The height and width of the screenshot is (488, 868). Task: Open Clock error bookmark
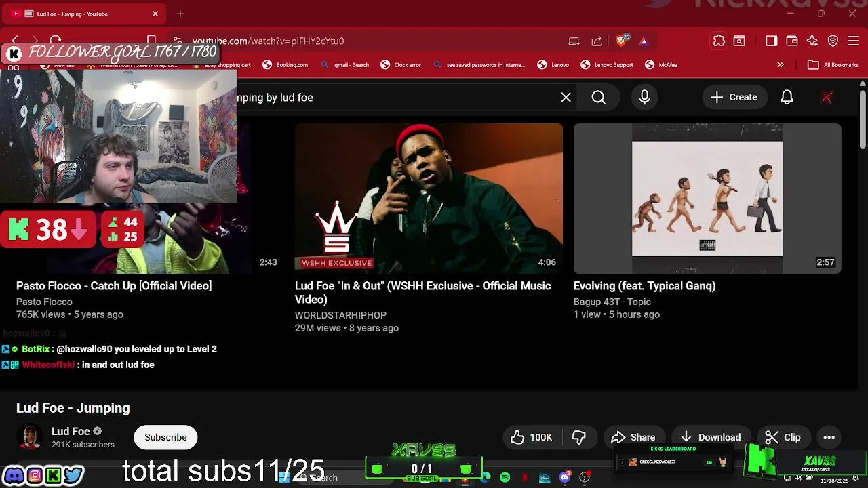click(401, 65)
